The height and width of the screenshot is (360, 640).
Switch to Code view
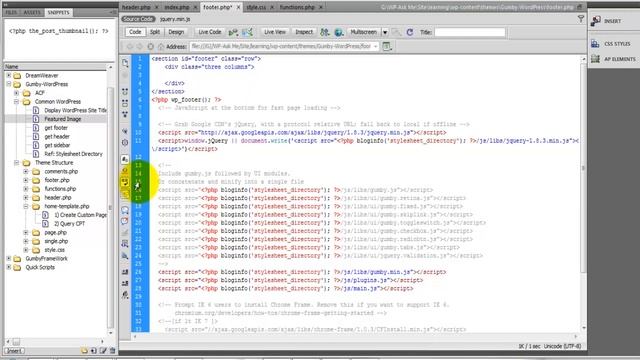135,32
